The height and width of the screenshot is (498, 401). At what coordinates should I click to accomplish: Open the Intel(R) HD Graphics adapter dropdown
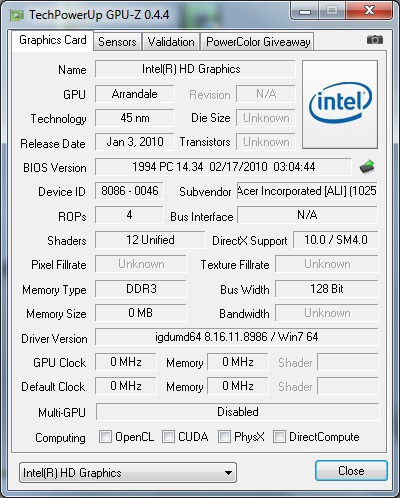click(x=128, y=472)
